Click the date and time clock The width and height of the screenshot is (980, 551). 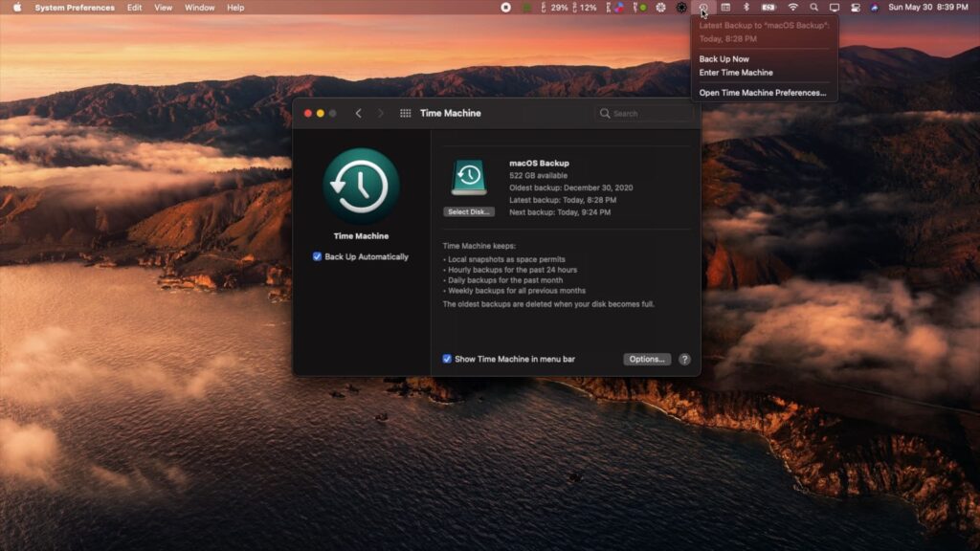(928, 8)
